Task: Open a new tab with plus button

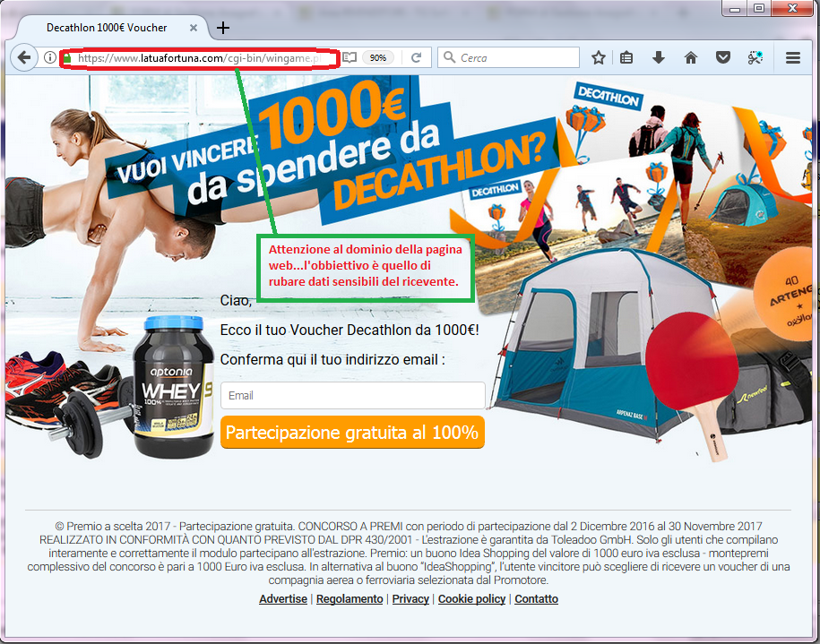Action: pyautogui.click(x=223, y=28)
